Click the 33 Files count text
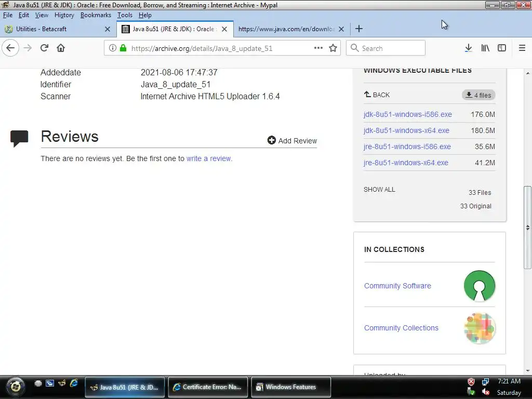 click(480, 192)
